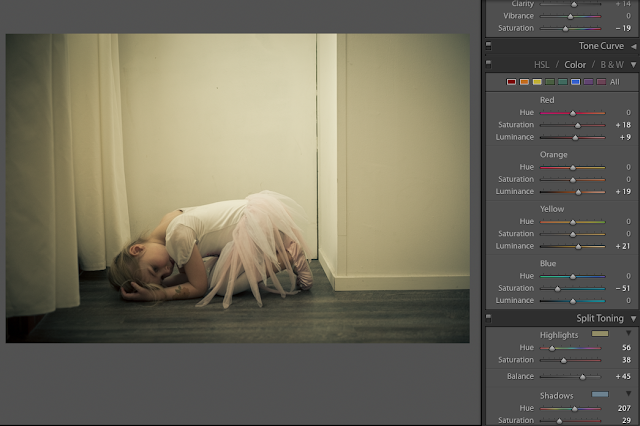Adjust the Yellow Saturation slider
Screen dimensions: 640x426
573,235
